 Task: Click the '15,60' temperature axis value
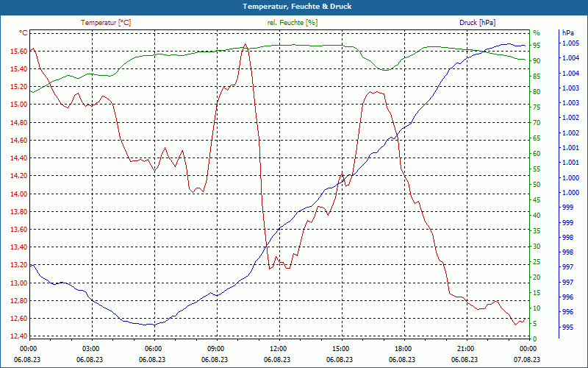coord(18,51)
